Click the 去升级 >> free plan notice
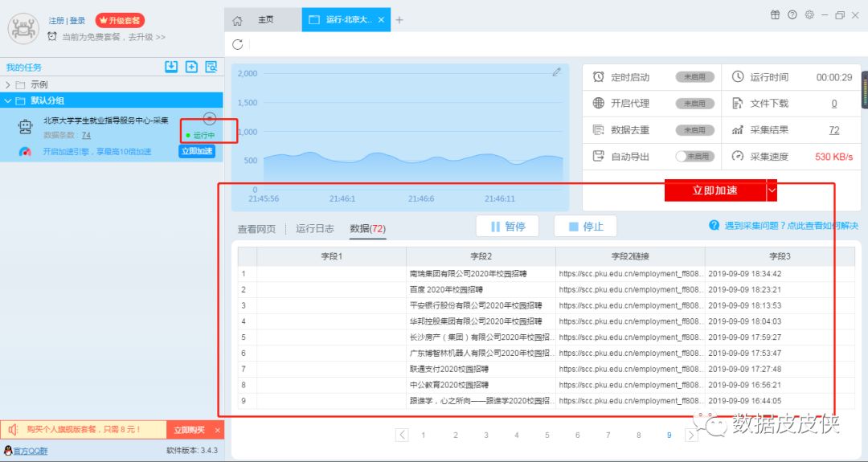868x462 pixels. [147, 37]
